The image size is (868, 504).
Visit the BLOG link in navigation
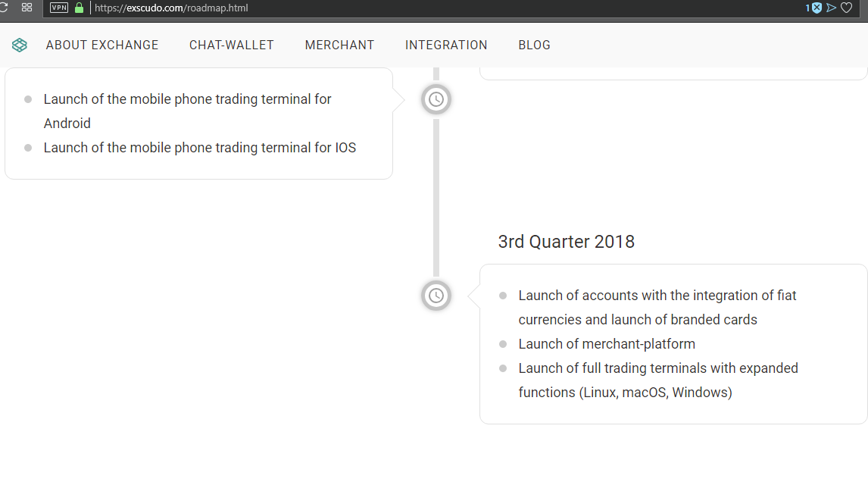[x=534, y=45]
